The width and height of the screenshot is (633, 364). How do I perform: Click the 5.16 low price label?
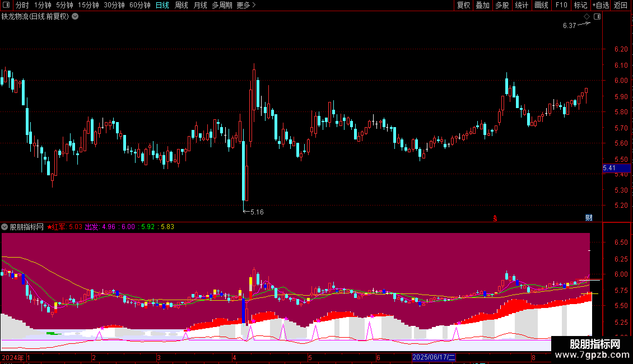click(x=257, y=212)
